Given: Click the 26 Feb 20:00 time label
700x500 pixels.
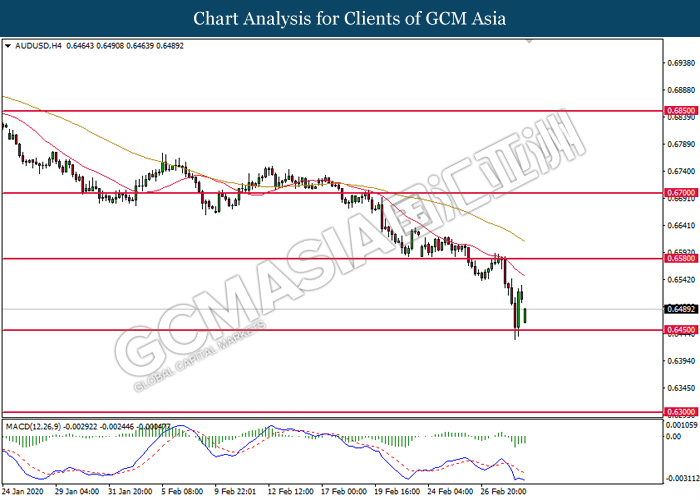Looking at the screenshot, I should pos(503,491).
